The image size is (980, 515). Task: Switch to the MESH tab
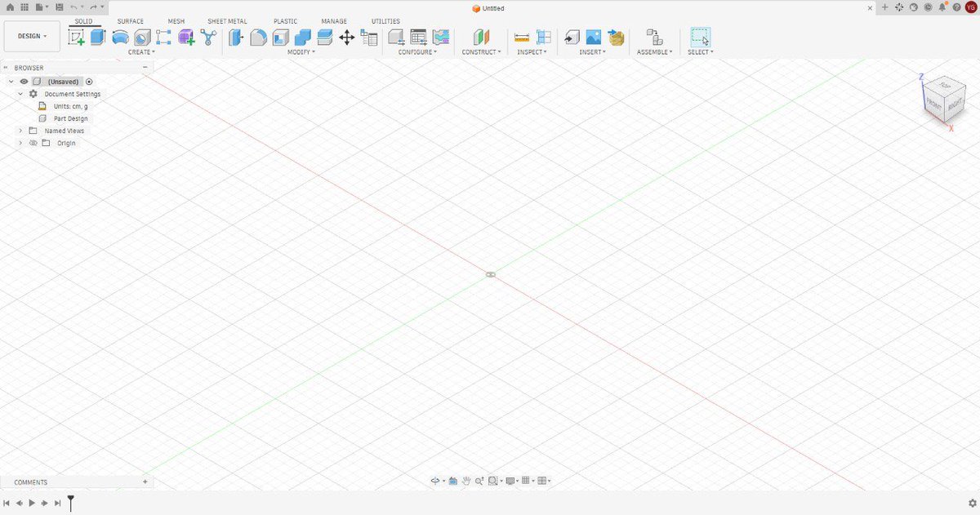(176, 21)
